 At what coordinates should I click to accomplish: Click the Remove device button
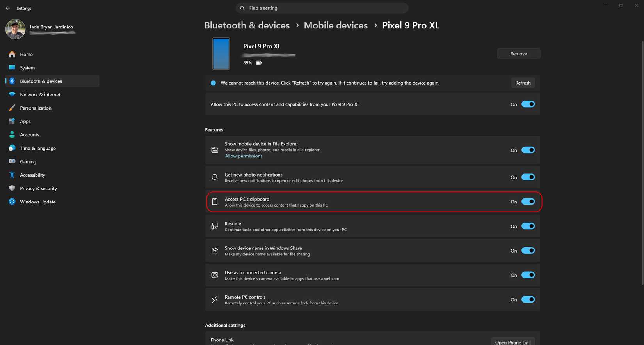(x=519, y=54)
